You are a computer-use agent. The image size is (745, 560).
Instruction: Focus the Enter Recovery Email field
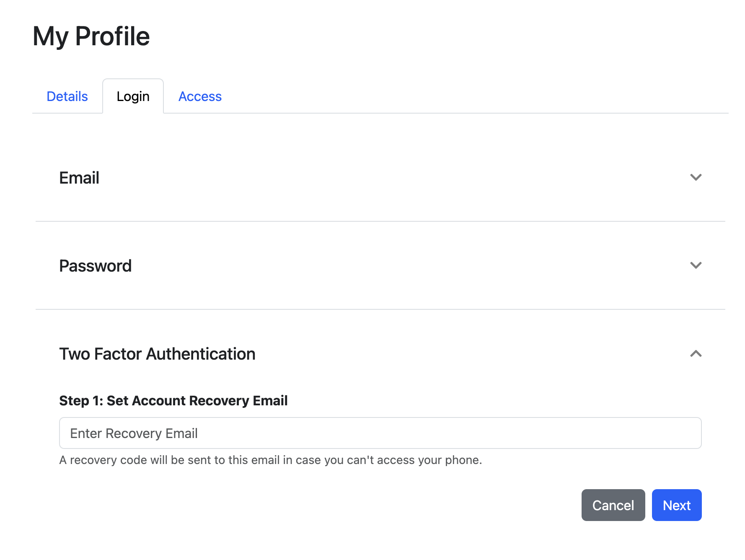(x=380, y=433)
